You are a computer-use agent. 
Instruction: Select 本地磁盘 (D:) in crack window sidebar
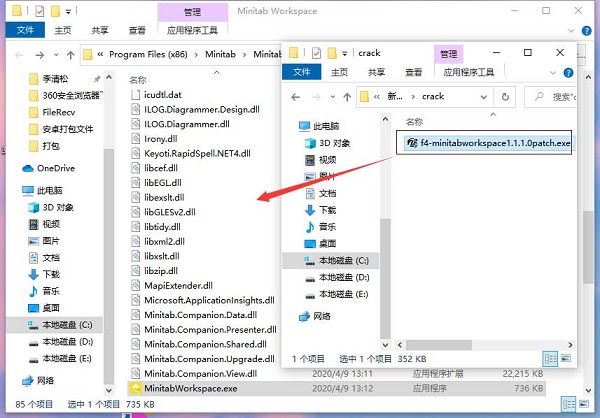[337, 277]
